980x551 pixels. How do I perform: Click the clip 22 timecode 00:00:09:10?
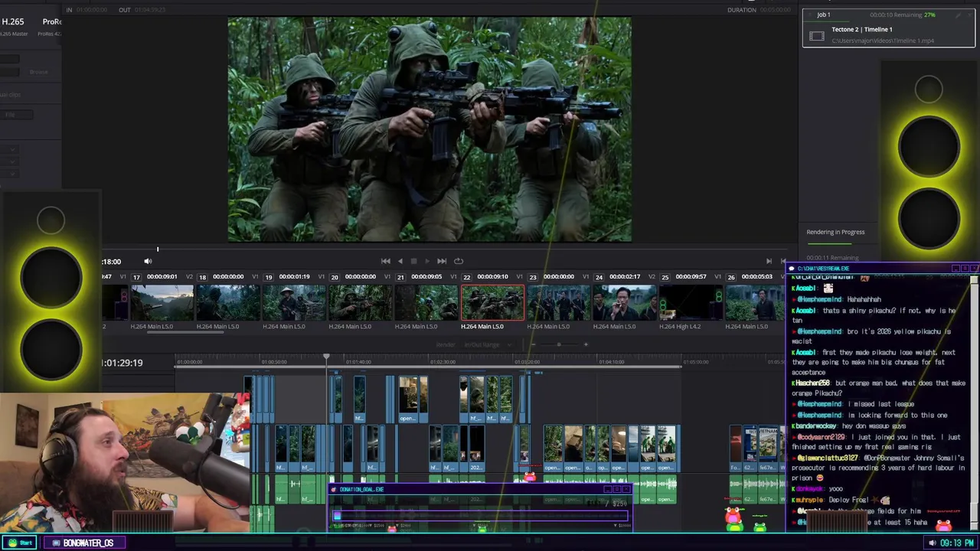[x=492, y=276]
